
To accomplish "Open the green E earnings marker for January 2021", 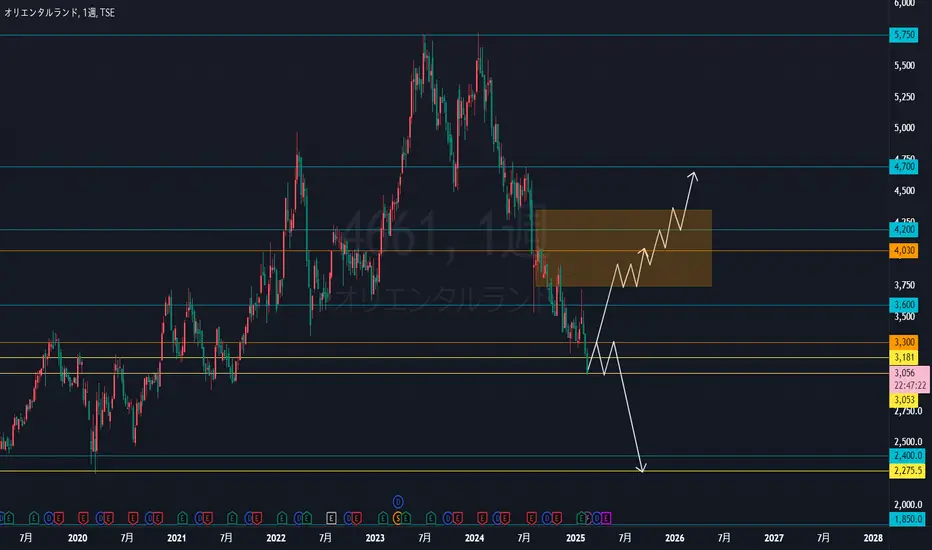I will pos(182,518).
